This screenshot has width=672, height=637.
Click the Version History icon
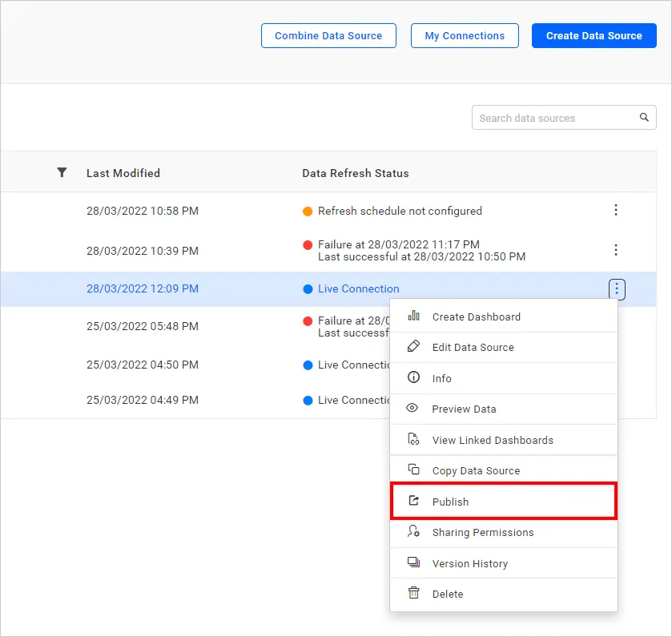pos(413,562)
